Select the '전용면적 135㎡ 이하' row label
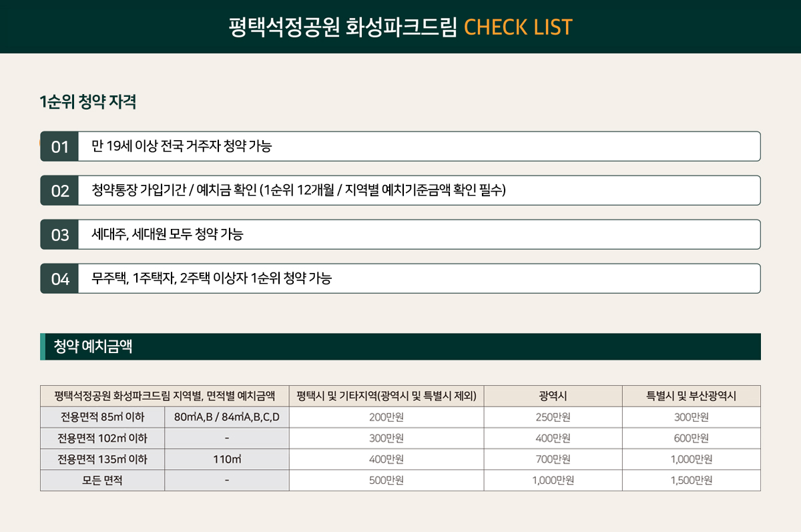The width and height of the screenshot is (801, 532). [102, 459]
